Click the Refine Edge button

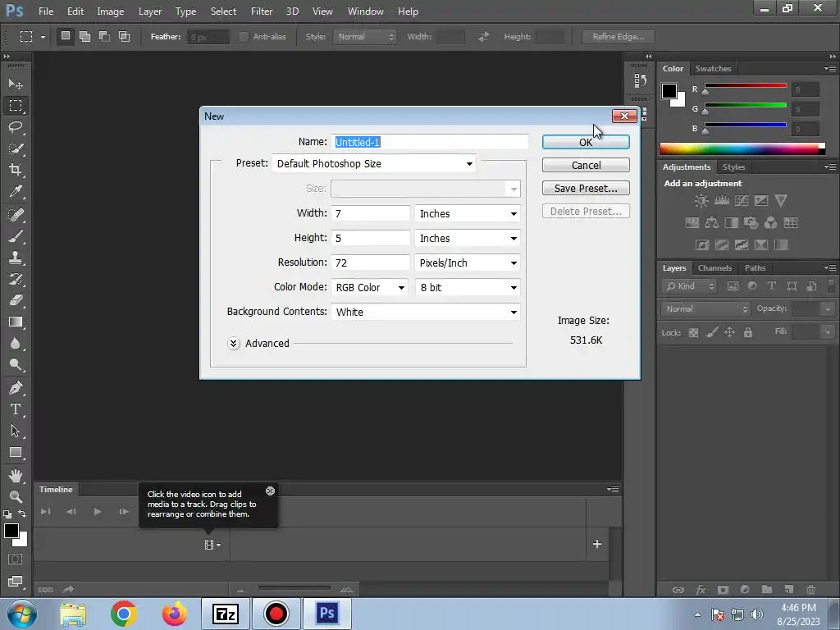(x=619, y=37)
